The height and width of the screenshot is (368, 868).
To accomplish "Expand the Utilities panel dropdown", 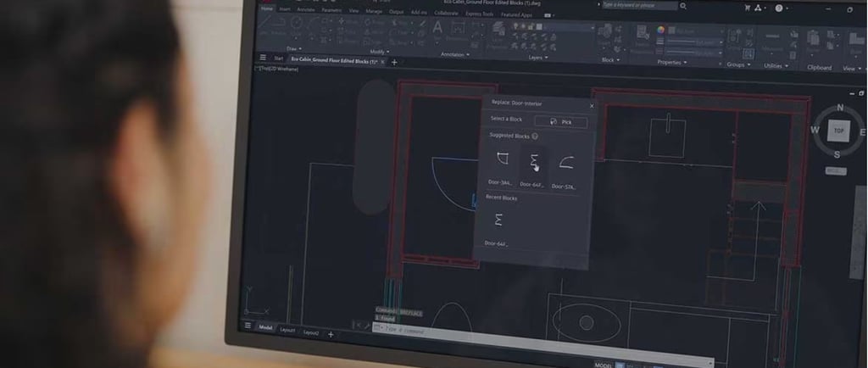I will pos(776,65).
